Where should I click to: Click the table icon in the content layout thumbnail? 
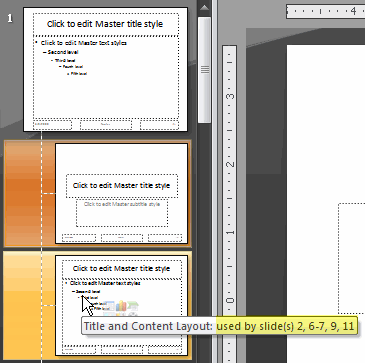coord(109,306)
